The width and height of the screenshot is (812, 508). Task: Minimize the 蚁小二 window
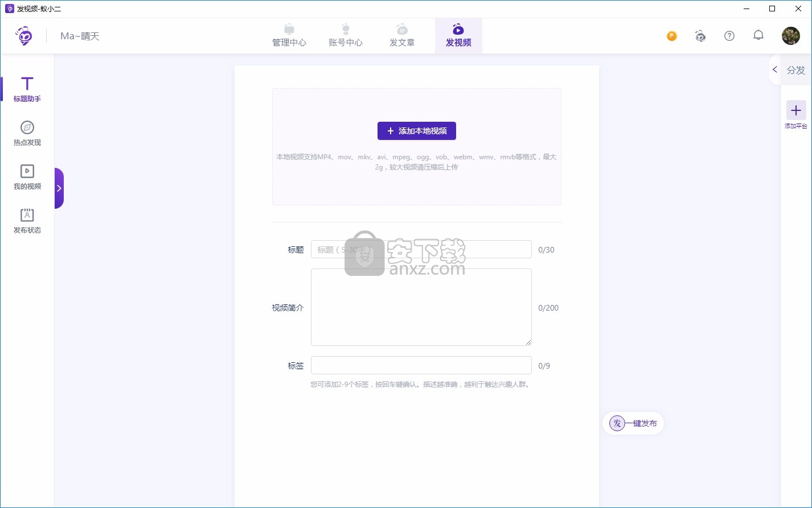click(746, 9)
